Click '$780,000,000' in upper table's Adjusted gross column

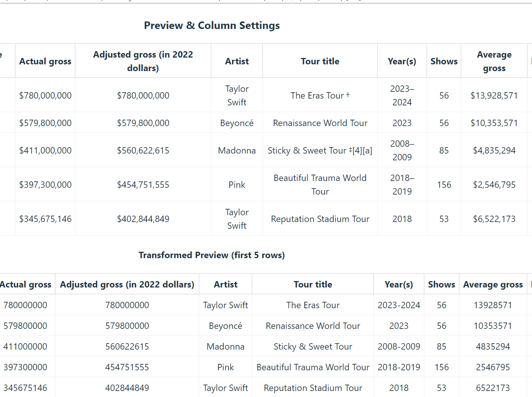(143, 96)
